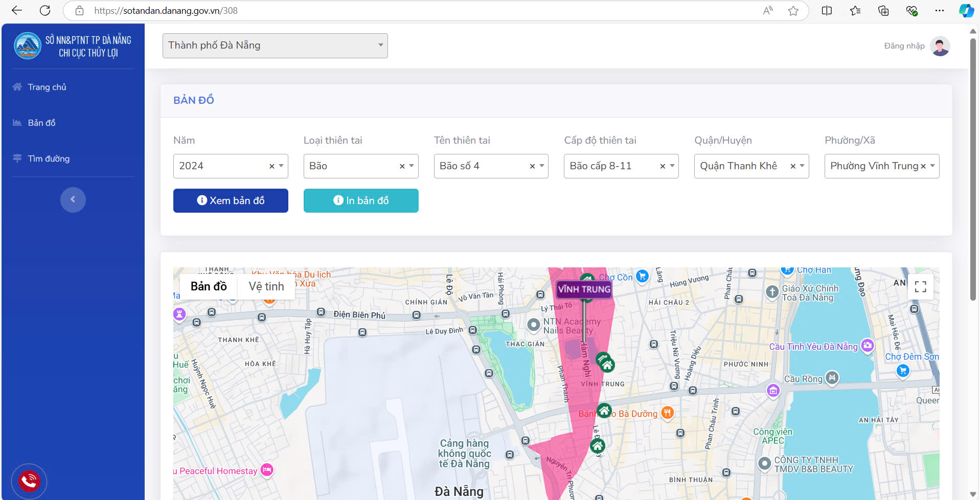Clear the Bão disaster type selection
Viewport: 980px width, 500px height.
(x=402, y=166)
